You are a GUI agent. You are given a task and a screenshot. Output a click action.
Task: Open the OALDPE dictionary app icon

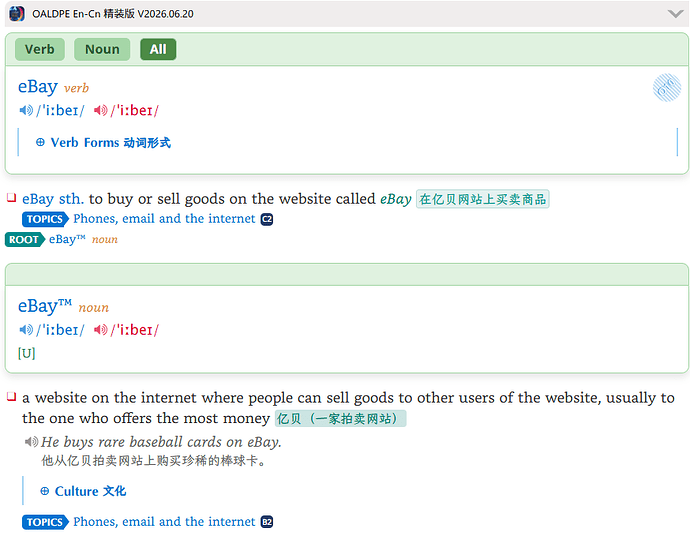17,14
